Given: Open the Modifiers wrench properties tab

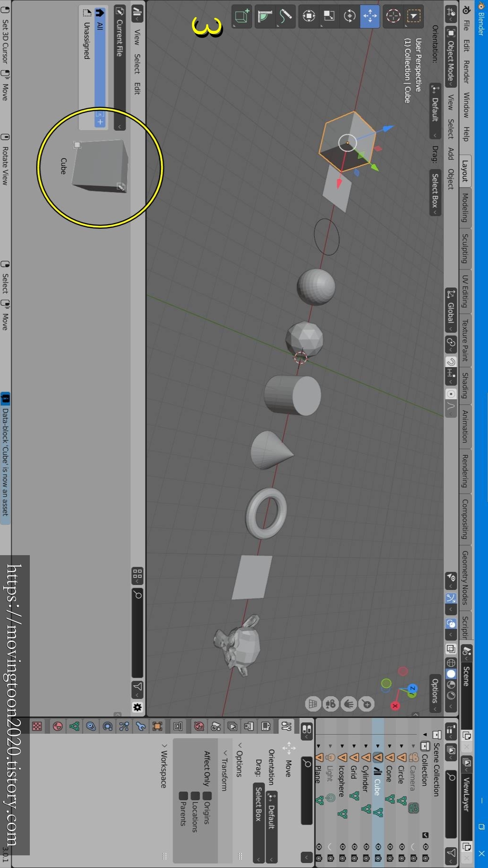Looking at the screenshot, I should coord(141,726).
